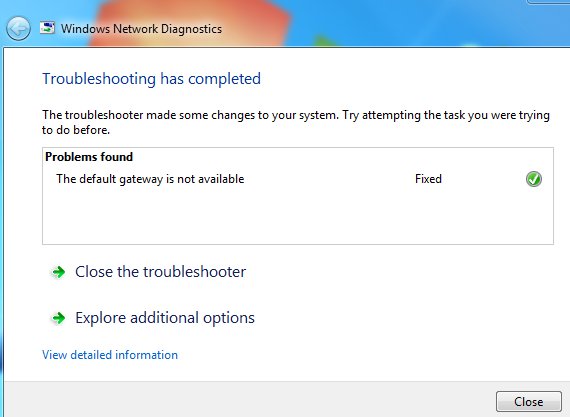Click the green arrow beside Explore additional options
Image resolution: width=570 pixels, height=417 pixels.
[58, 318]
